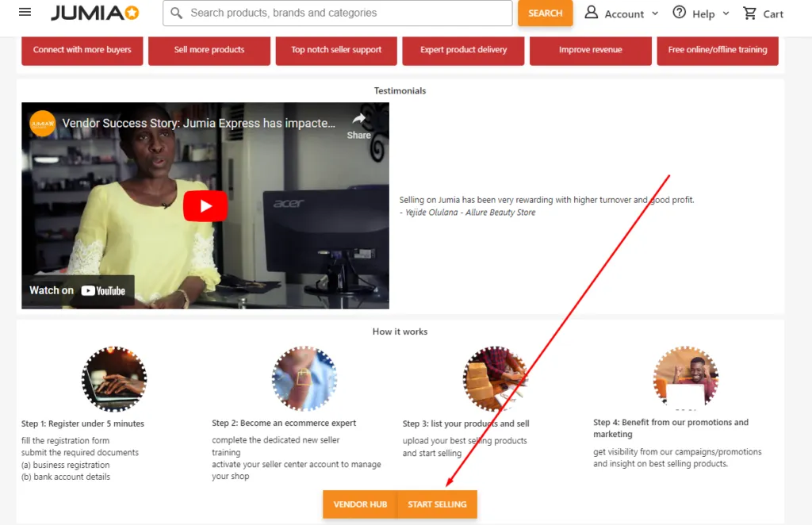This screenshot has height=525, width=812.
Task: Click Step 2: Become an ecommerce expert
Action: pyautogui.click(x=284, y=423)
